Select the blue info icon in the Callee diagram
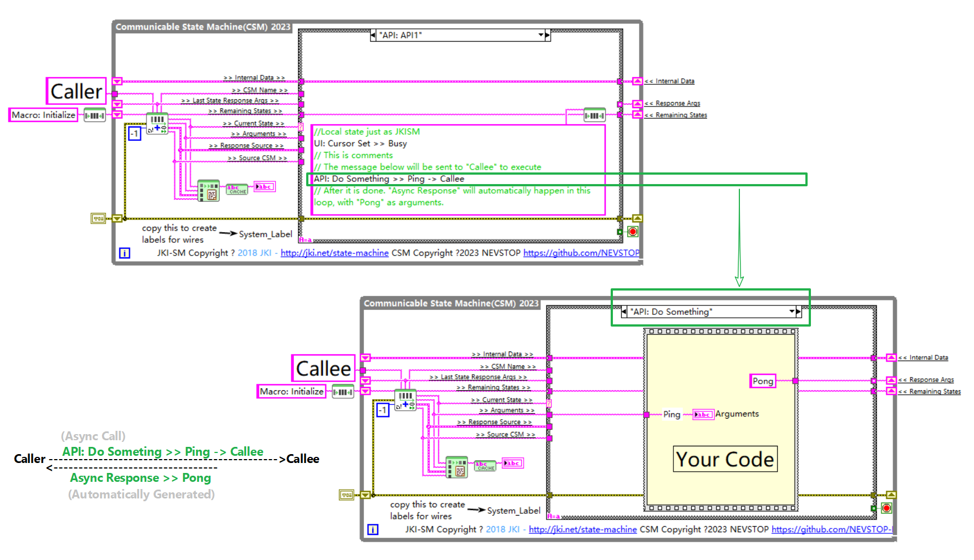974x560 pixels. click(373, 530)
